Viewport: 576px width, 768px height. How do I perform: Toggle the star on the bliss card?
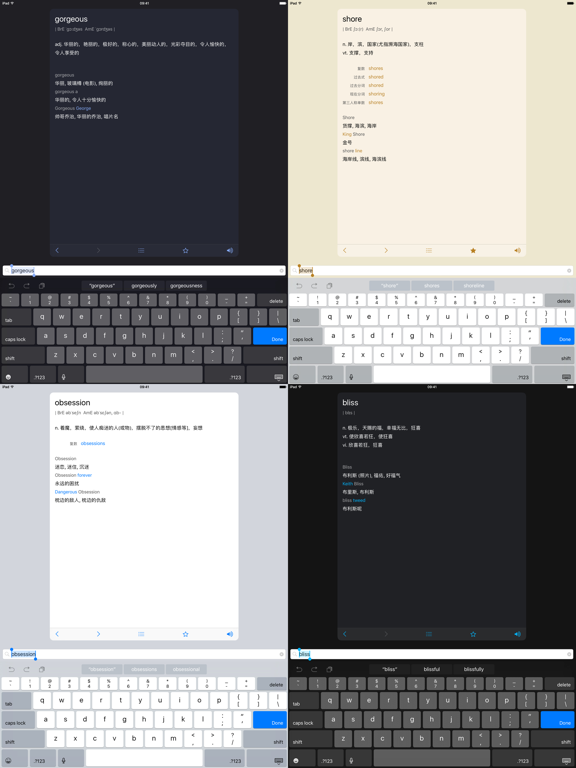tap(473, 634)
